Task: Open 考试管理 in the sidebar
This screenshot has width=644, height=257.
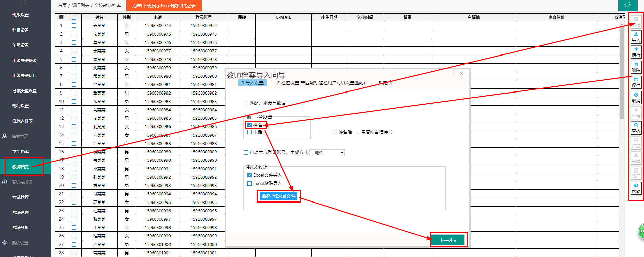Action: click(x=21, y=197)
